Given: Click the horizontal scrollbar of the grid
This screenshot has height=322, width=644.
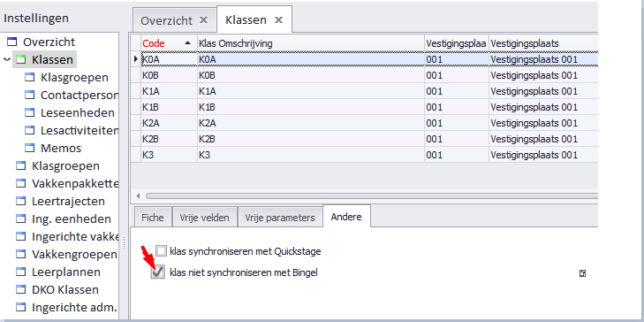Looking at the screenshot, I should tap(372, 196).
